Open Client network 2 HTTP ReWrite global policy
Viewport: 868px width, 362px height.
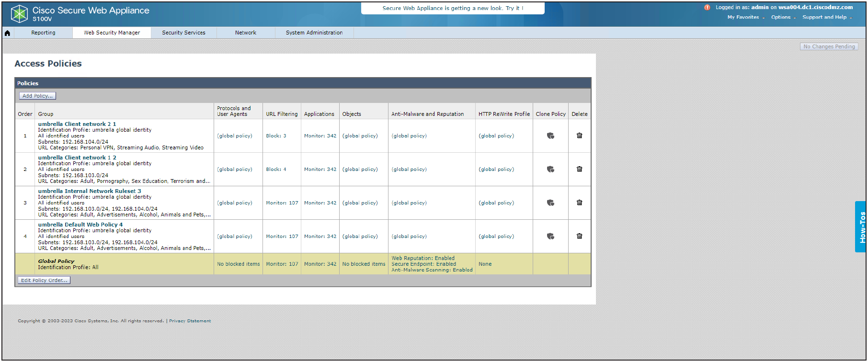coord(496,136)
